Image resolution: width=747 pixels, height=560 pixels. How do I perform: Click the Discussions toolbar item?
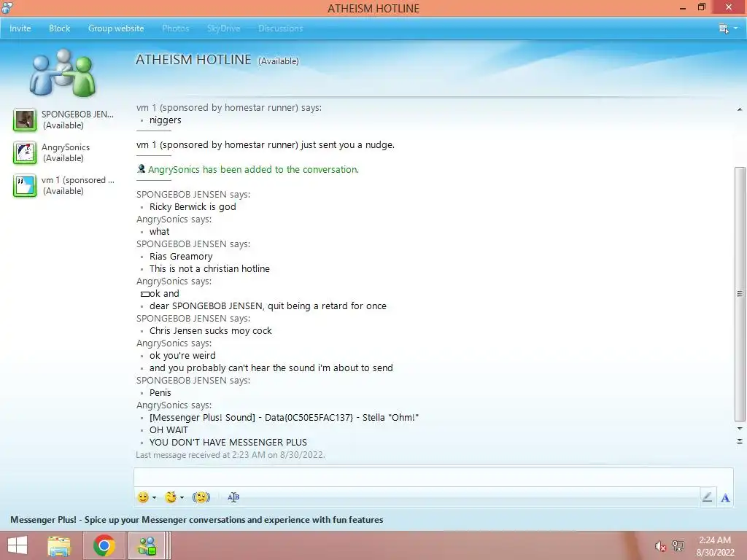pos(281,28)
